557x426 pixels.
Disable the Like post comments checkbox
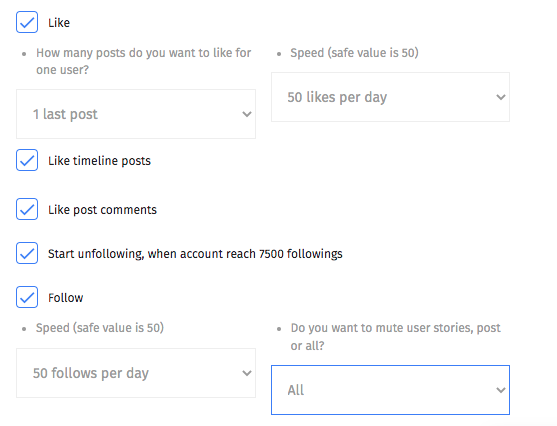click(27, 209)
